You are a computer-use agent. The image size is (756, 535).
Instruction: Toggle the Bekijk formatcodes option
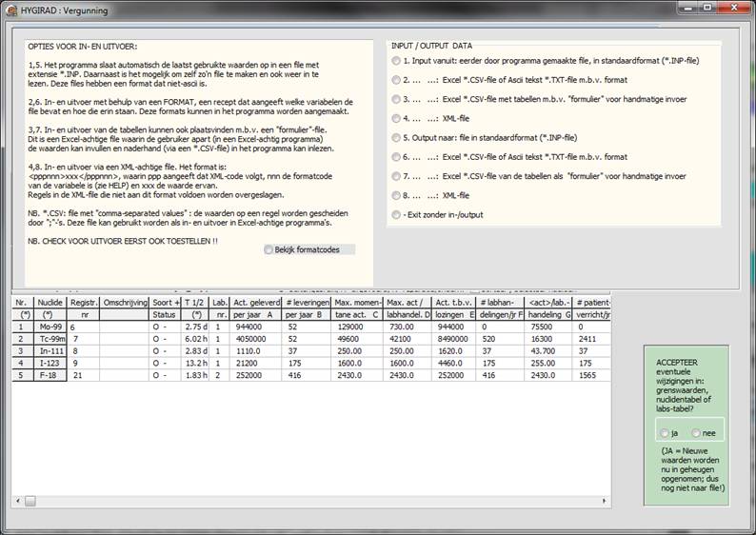[269, 249]
